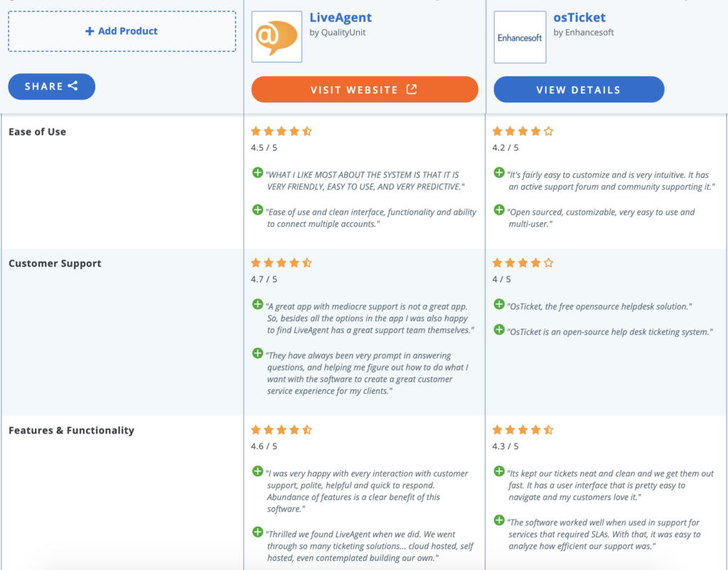Click green plus beside 'fairly easy to customize' quote
Viewport: 728px width, 570px height.
(500, 173)
